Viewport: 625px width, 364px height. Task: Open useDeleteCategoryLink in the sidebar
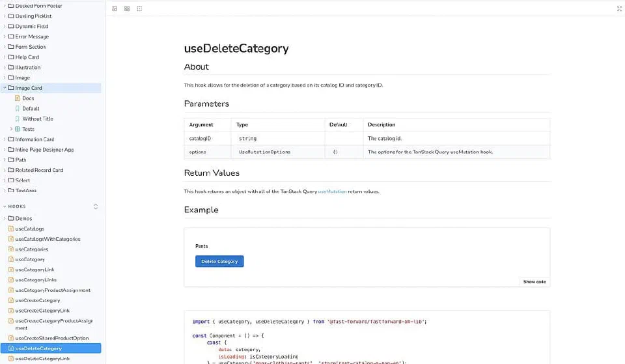42,359
